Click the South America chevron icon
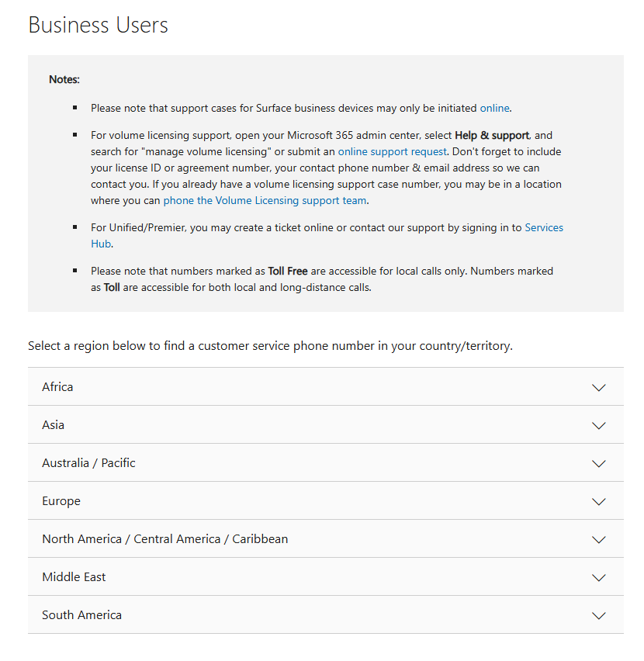Image resolution: width=644 pixels, height=661 pixels. click(598, 615)
